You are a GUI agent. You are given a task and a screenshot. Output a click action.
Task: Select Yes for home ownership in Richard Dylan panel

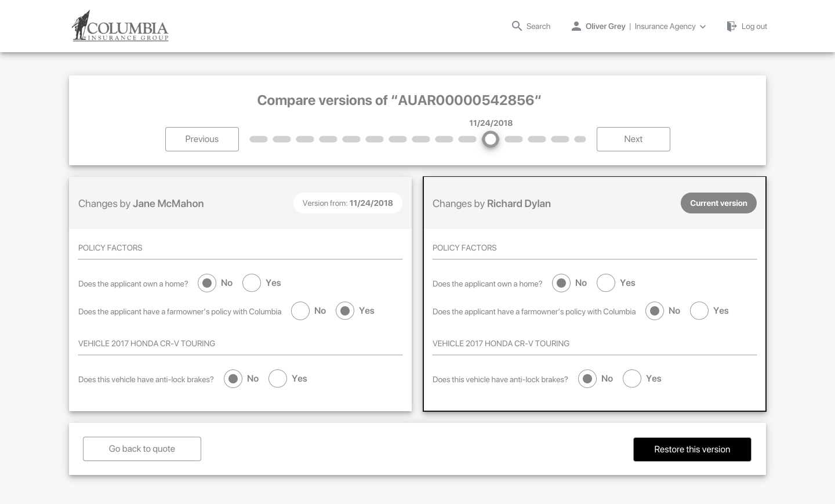coord(606,283)
